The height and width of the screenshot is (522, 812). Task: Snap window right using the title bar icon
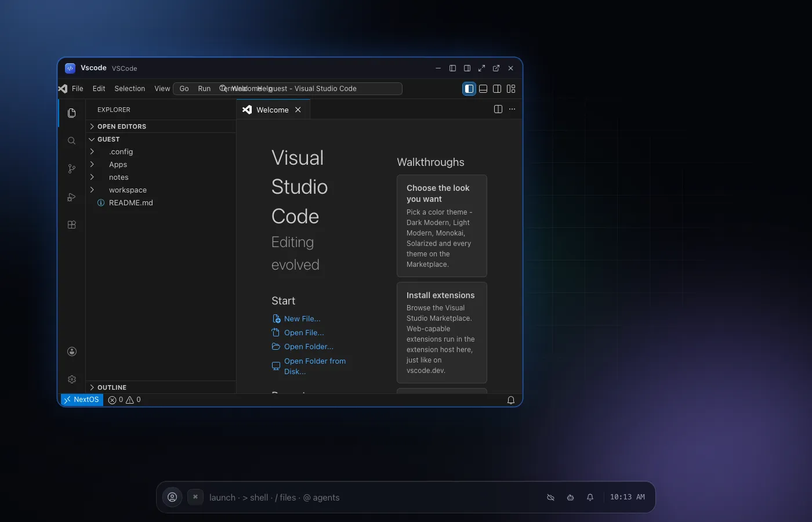[467, 68]
